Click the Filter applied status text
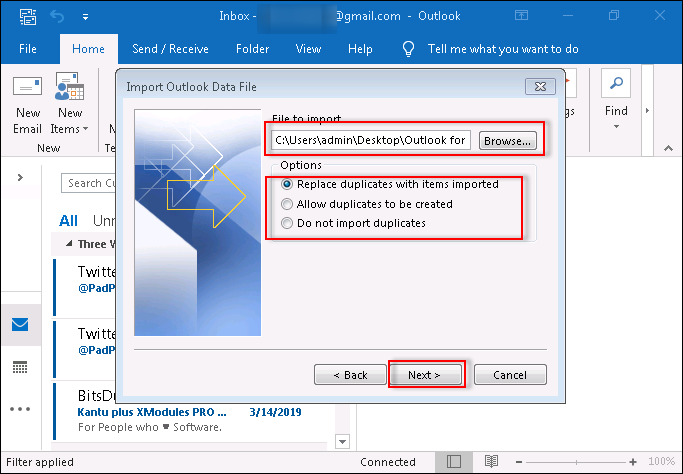The width and height of the screenshot is (683, 474). (40, 462)
